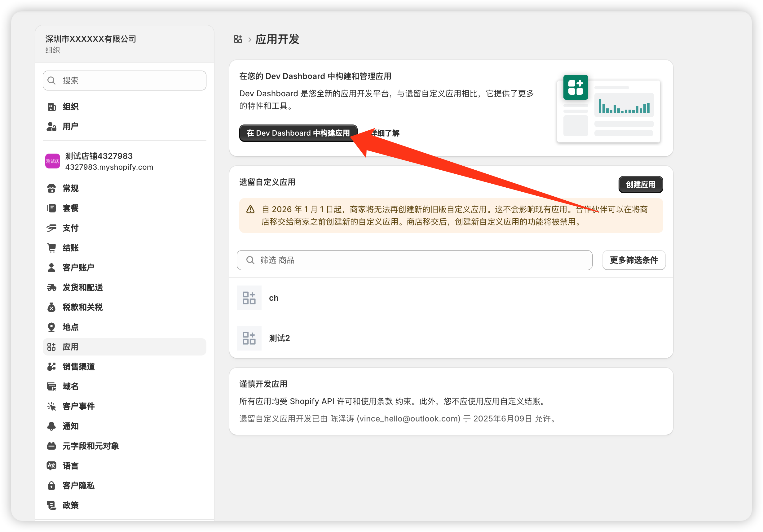Select the 用户 users icon

click(51, 127)
